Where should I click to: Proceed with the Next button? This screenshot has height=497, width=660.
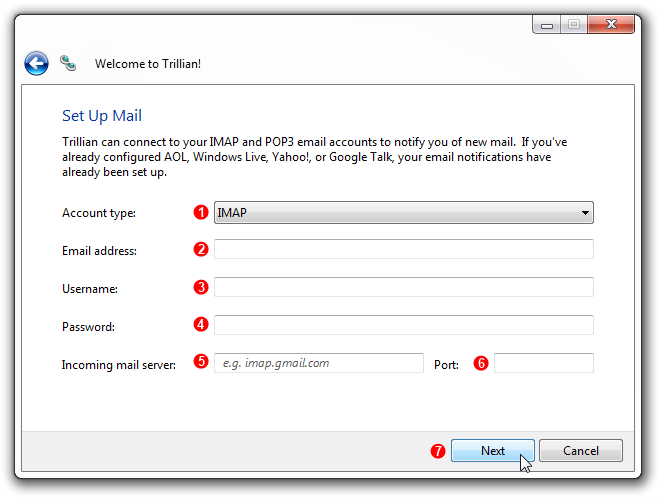493,451
